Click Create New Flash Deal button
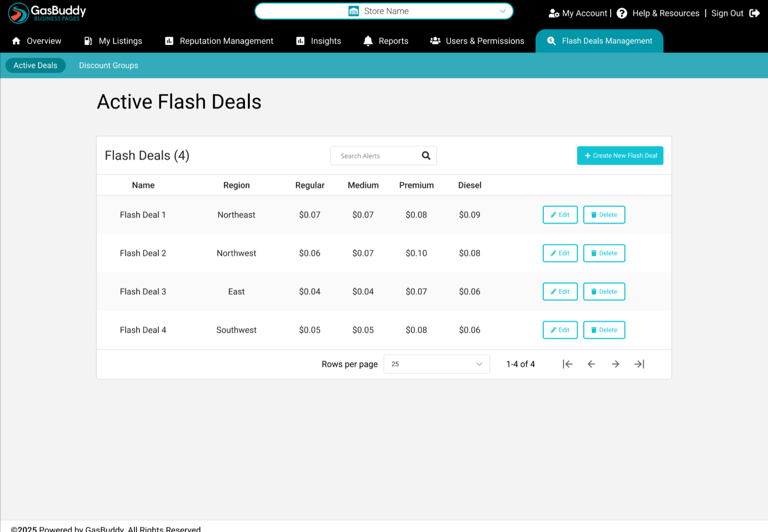The width and height of the screenshot is (768, 532). 620,155
